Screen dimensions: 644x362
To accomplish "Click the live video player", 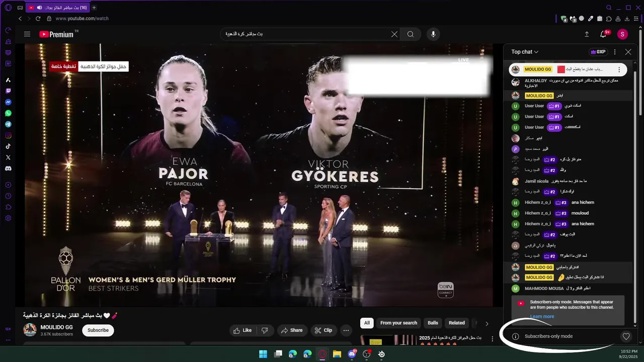I will 259,175.
